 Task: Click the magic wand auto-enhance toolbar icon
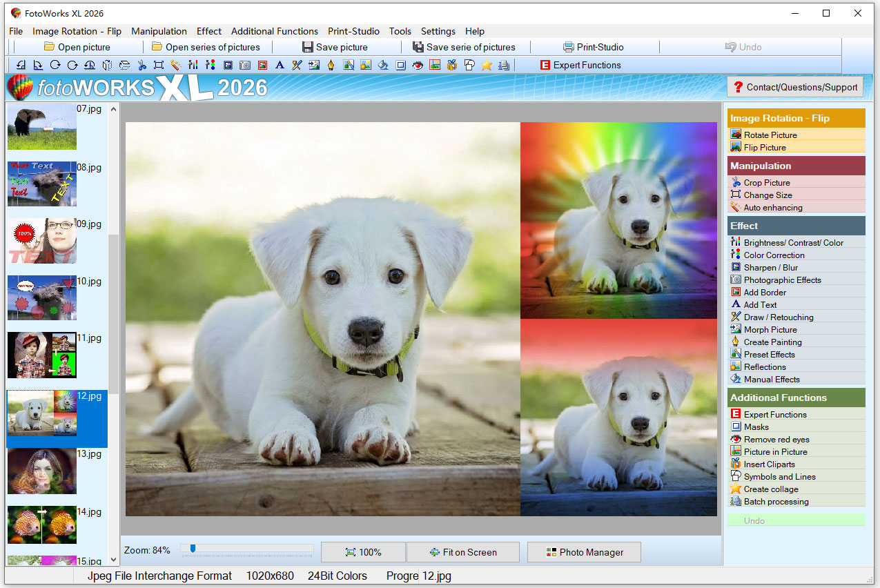point(176,65)
